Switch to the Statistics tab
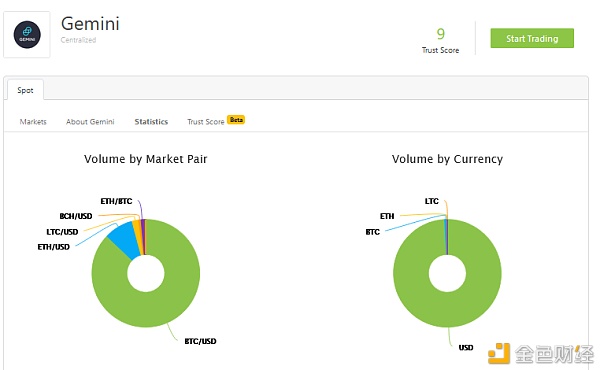Screen dimensions: 600x370 coord(151,122)
